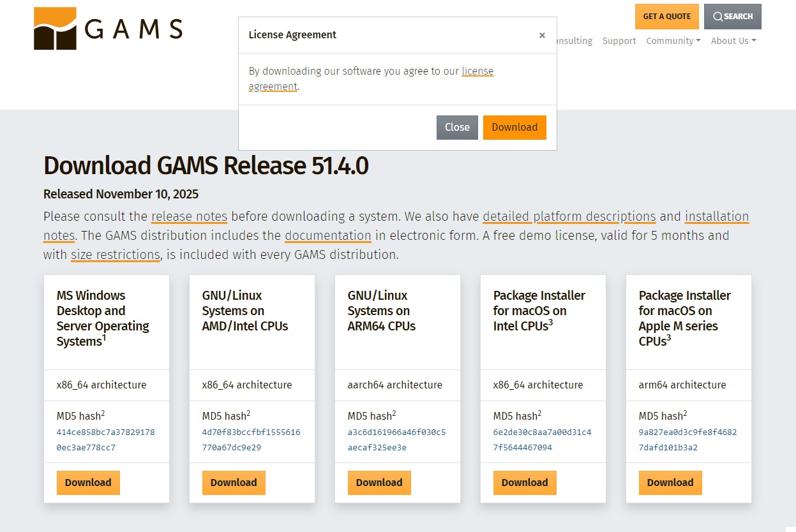Open the documentation link

(327, 235)
